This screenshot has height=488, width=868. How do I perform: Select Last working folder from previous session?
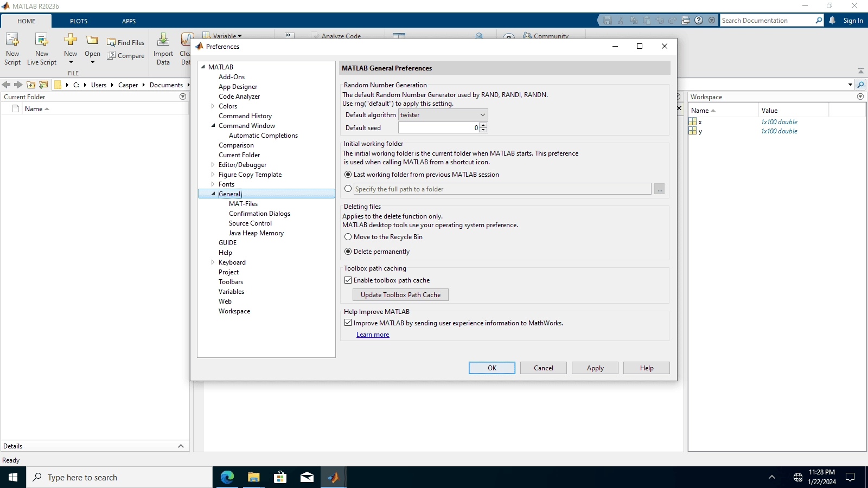348,175
